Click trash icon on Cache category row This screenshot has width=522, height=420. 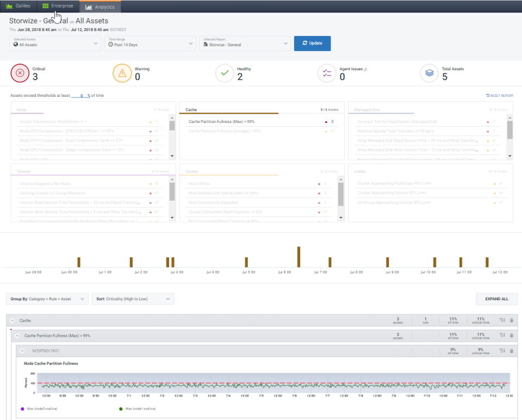coord(512,320)
